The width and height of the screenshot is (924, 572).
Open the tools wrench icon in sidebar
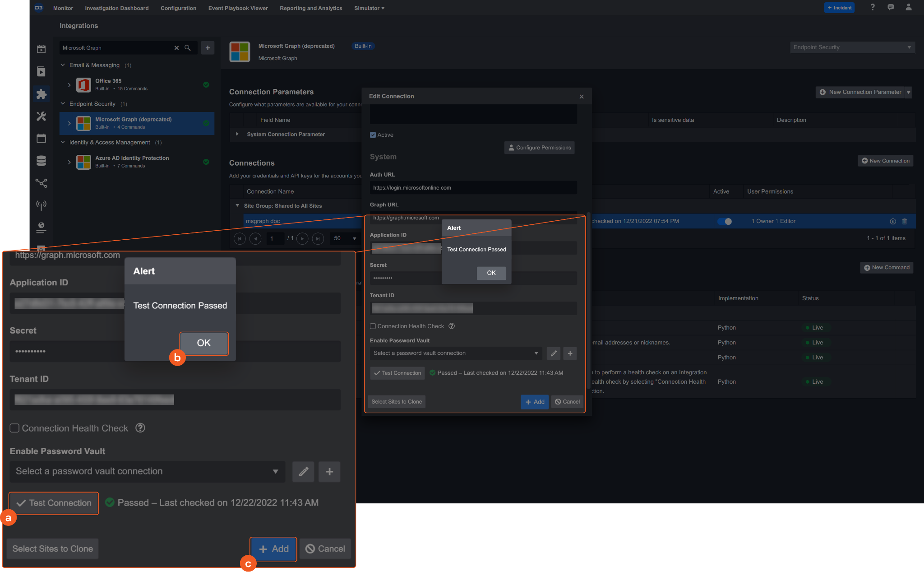point(41,116)
